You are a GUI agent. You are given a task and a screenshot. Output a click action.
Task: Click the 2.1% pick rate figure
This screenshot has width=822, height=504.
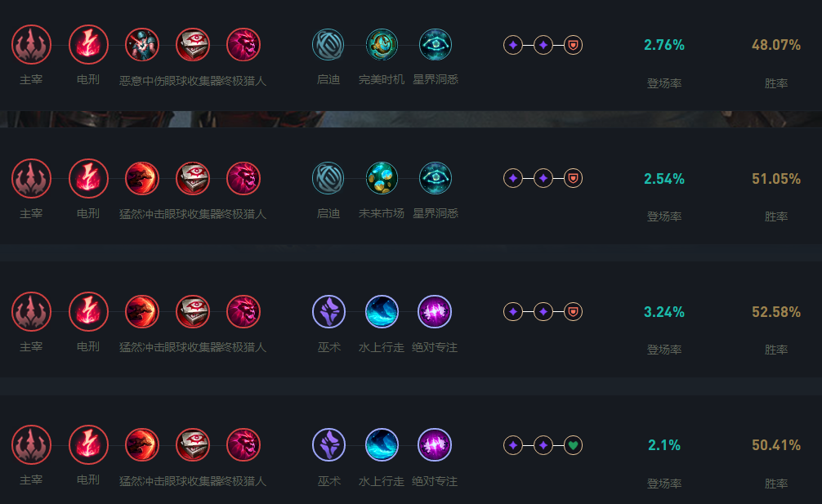[x=664, y=445]
